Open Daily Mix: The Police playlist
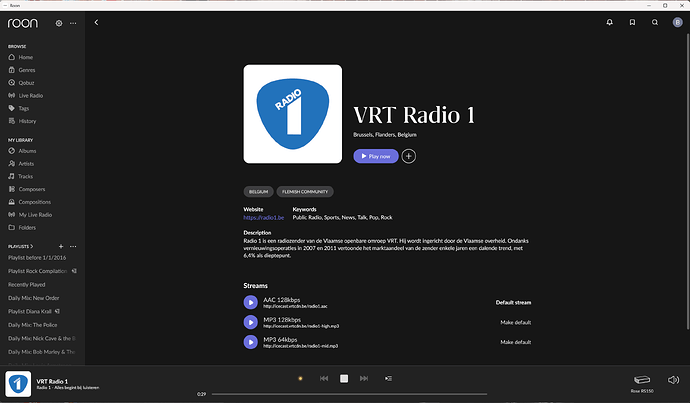 pyautogui.click(x=33, y=325)
